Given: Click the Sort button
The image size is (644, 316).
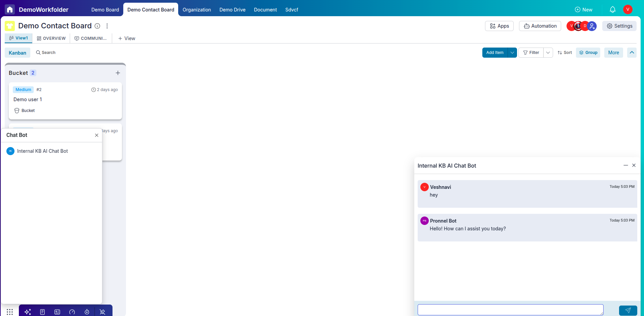Looking at the screenshot, I should pos(565,53).
